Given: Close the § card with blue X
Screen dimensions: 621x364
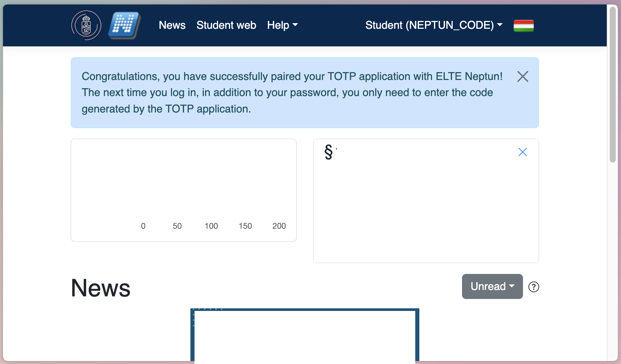Looking at the screenshot, I should (522, 152).
